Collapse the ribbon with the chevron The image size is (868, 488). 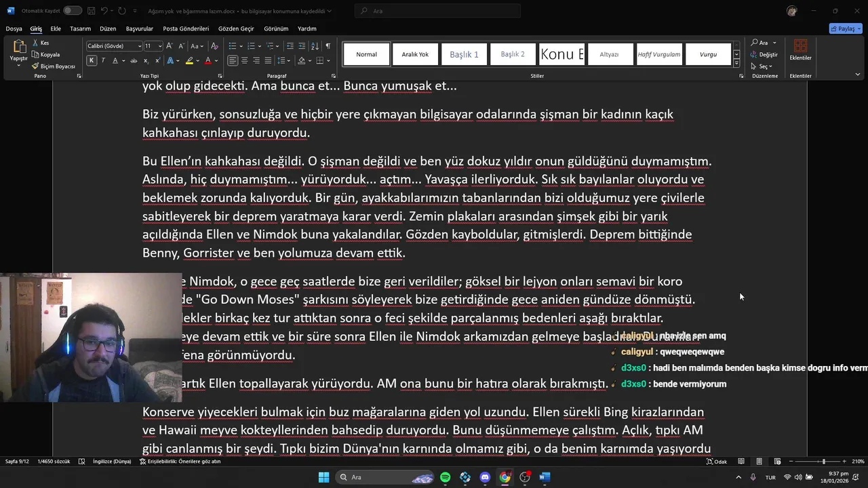(857, 75)
